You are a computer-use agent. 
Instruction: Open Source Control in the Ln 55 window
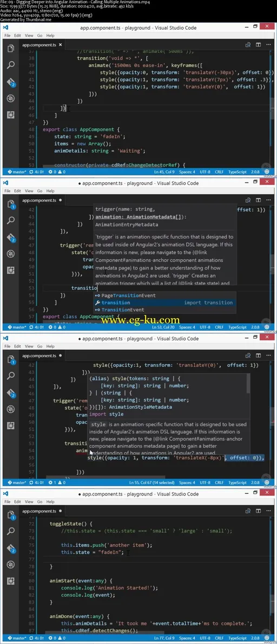(11, 392)
